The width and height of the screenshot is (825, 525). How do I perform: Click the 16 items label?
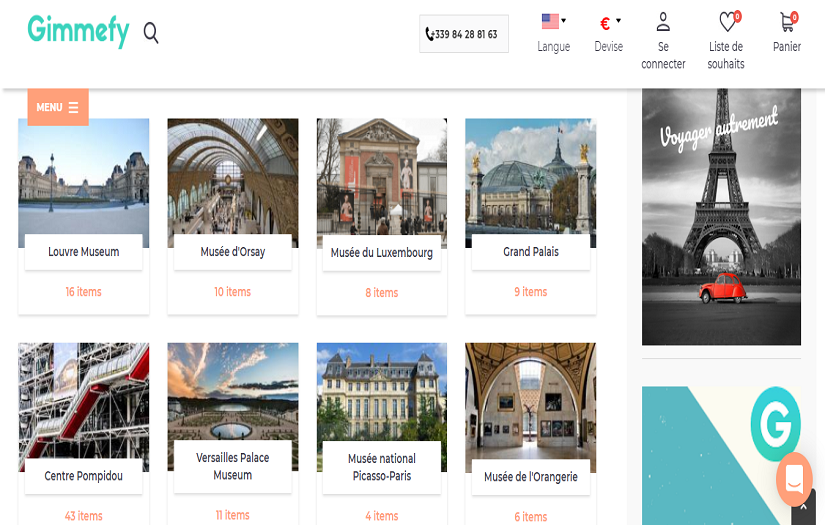tap(84, 292)
